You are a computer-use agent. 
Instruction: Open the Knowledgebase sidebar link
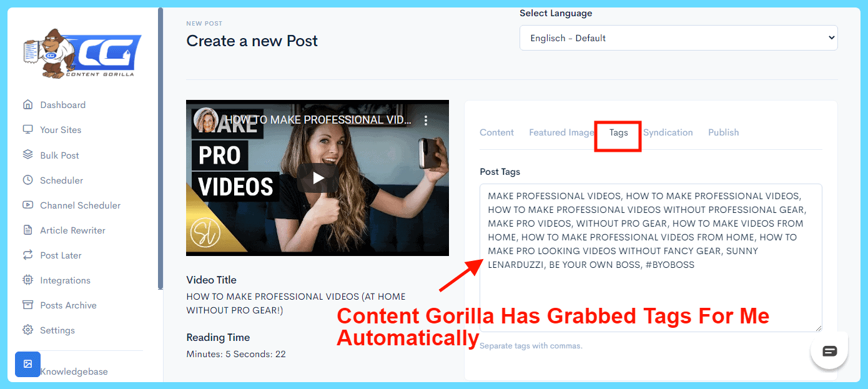[x=74, y=372]
